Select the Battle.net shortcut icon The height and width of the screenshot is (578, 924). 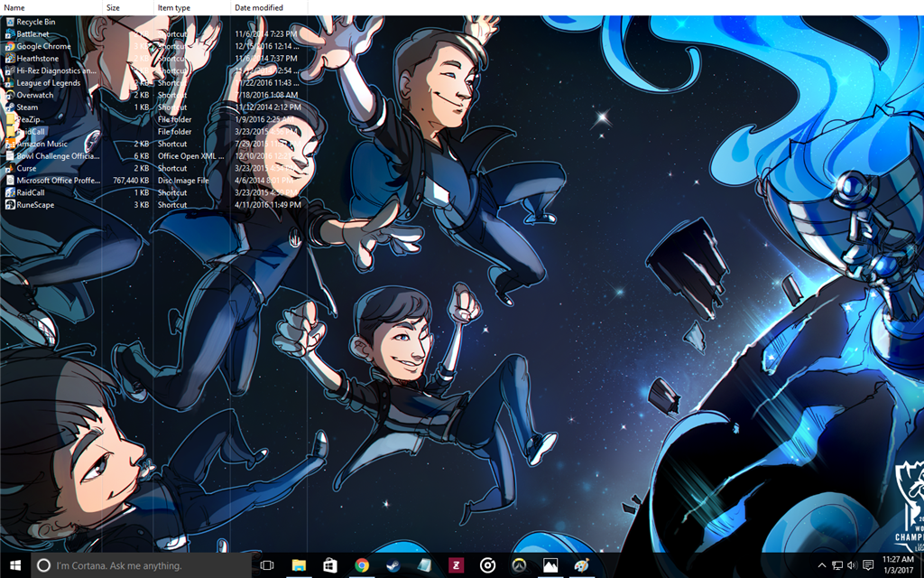[x=10, y=34]
